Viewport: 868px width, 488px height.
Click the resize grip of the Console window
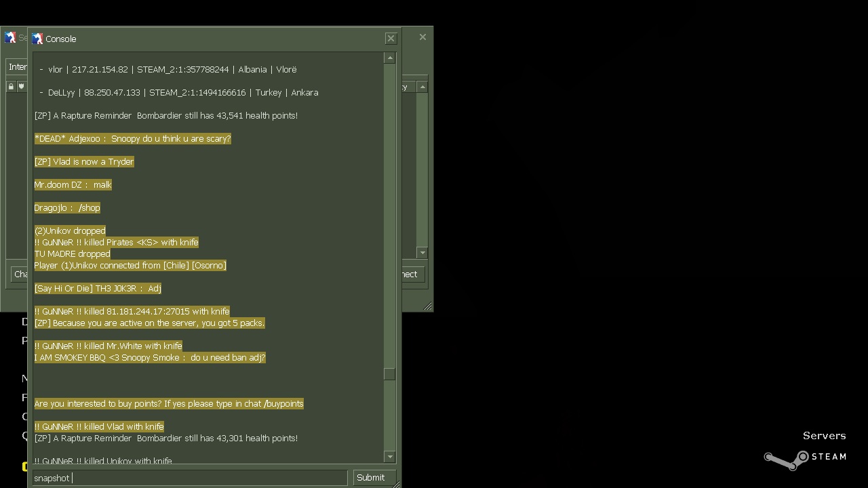pos(397,483)
